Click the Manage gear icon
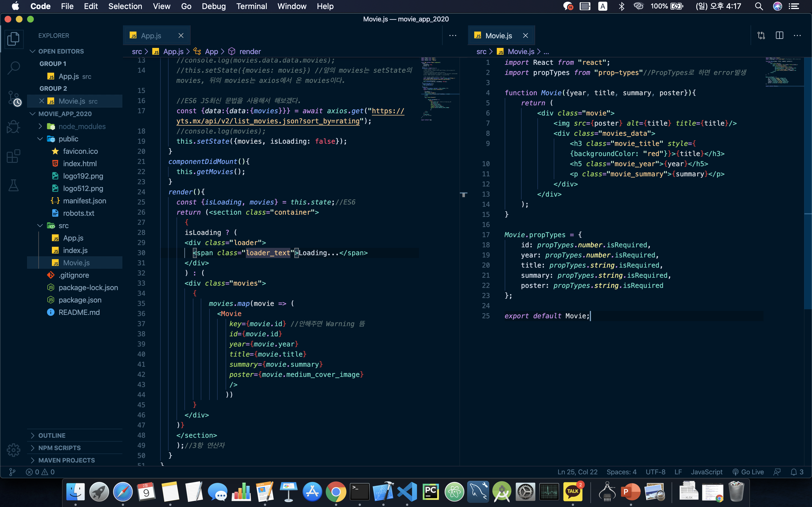Screen dimensions: 812x507 (x=14, y=450)
